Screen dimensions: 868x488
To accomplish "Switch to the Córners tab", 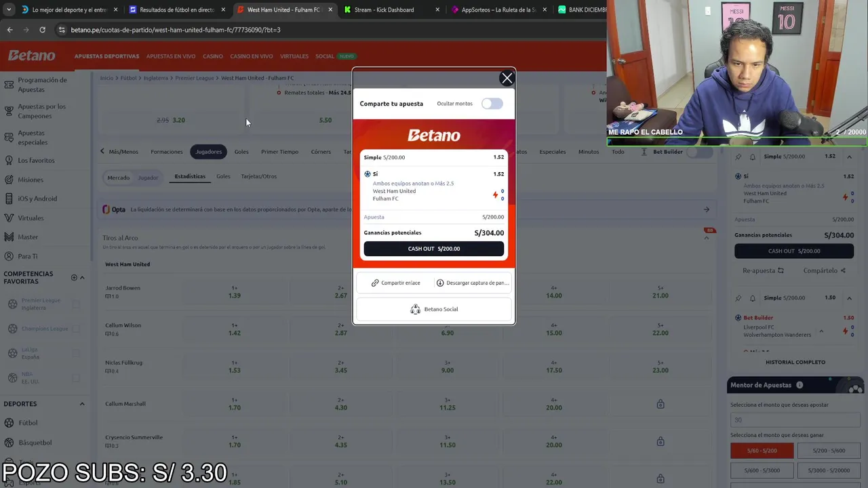I will [x=321, y=152].
